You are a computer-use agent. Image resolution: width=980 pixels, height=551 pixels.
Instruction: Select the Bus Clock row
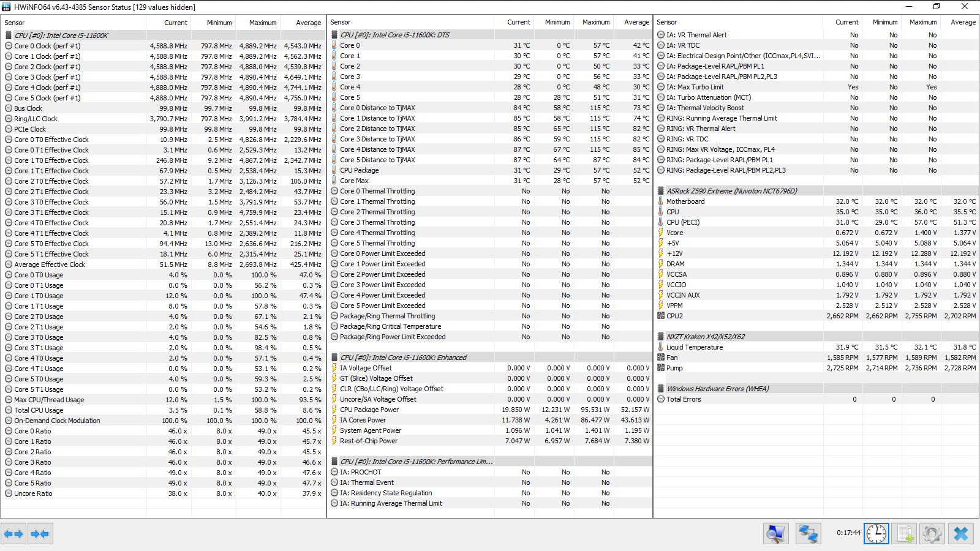pos(163,108)
